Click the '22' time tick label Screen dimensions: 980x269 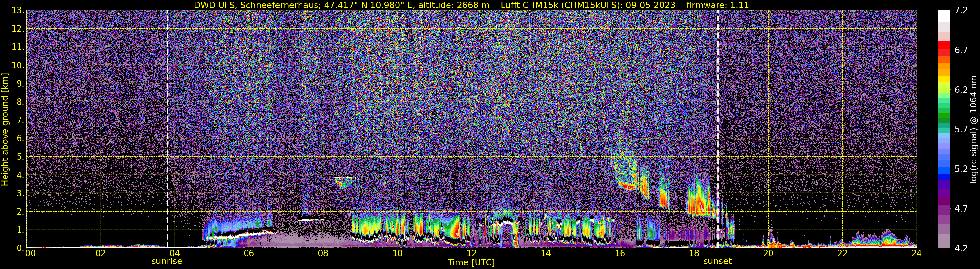coord(842,253)
